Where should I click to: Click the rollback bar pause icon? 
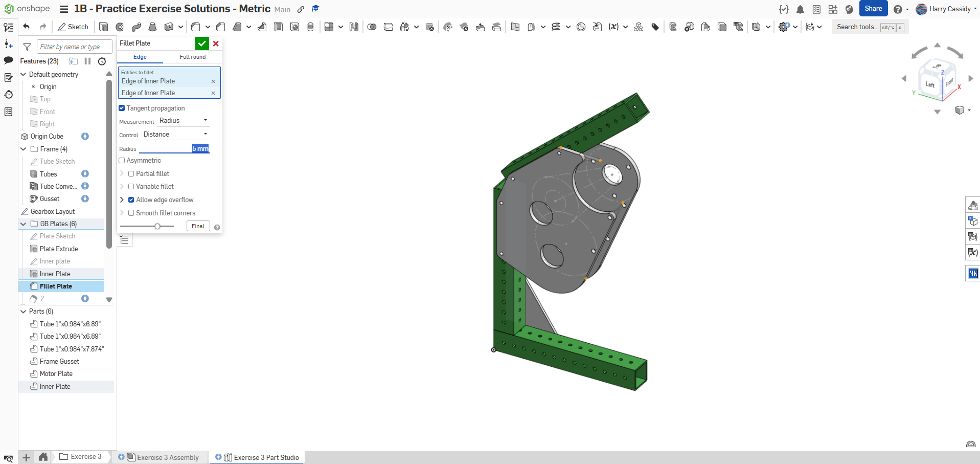click(x=87, y=61)
